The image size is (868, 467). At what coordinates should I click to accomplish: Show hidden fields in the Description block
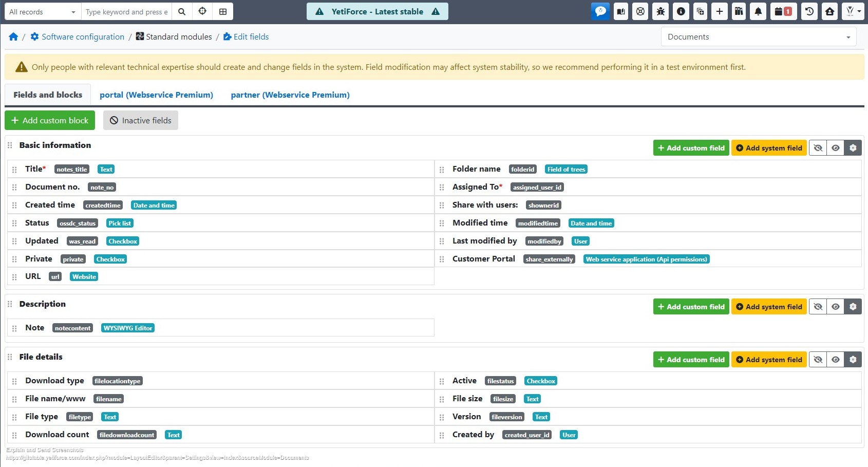click(x=836, y=306)
